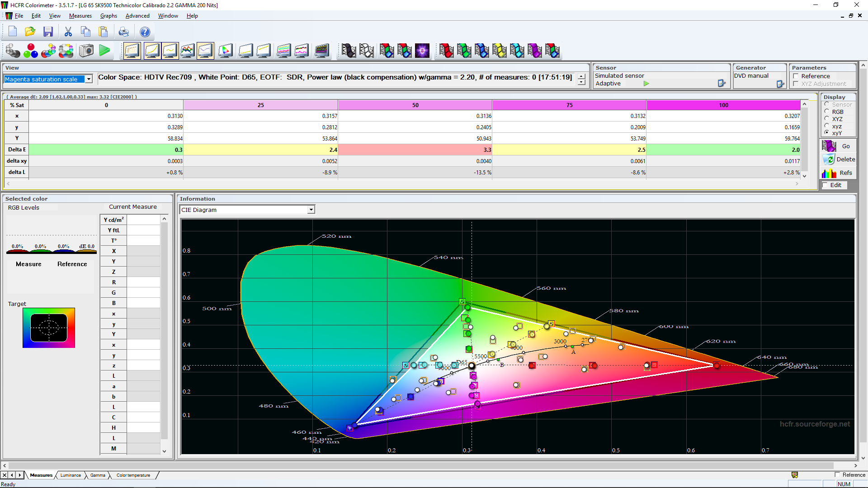Open the Measures menu
The height and width of the screenshot is (488, 868).
pyautogui.click(x=80, y=16)
